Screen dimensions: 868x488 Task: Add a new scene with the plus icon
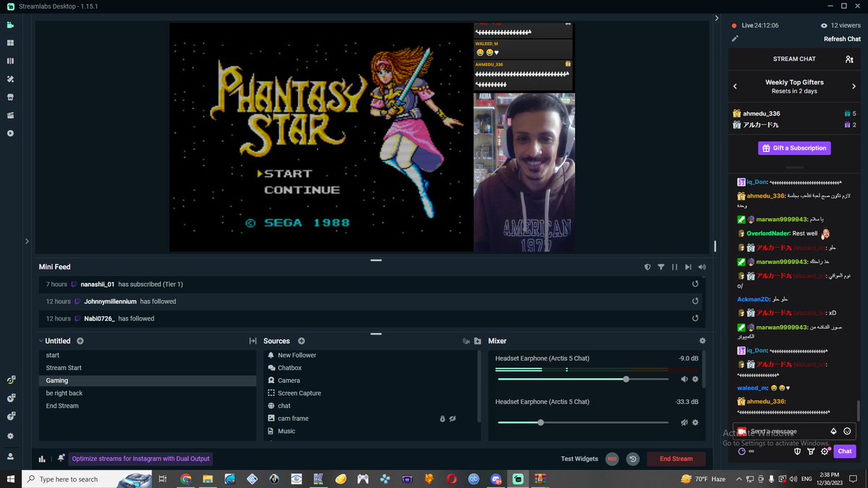(x=80, y=341)
